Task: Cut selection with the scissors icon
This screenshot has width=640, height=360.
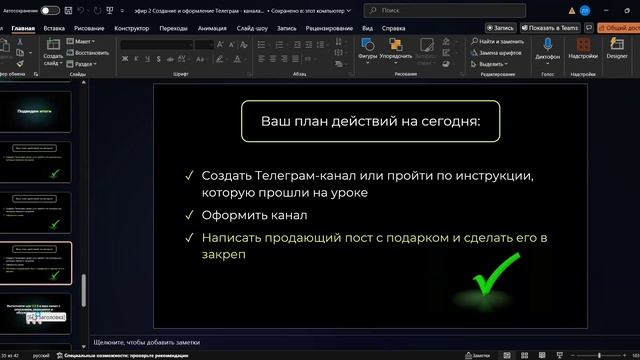Action: [x=20, y=42]
